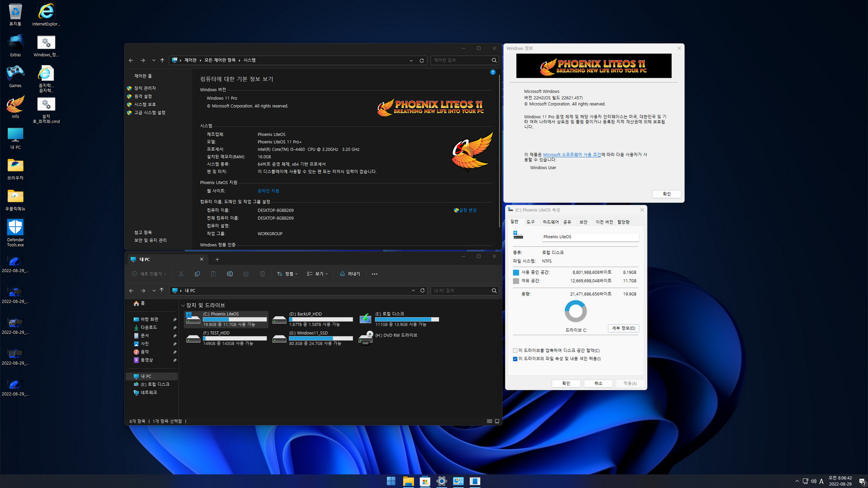Open Microsoft Store from the taskbar
868x488 pixels.
pyautogui.click(x=425, y=481)
